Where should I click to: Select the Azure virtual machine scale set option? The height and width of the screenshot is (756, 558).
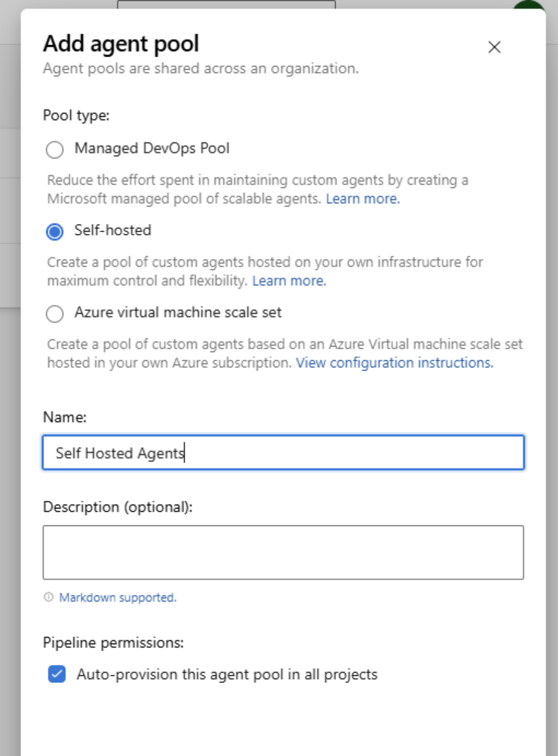pos(54,313)
